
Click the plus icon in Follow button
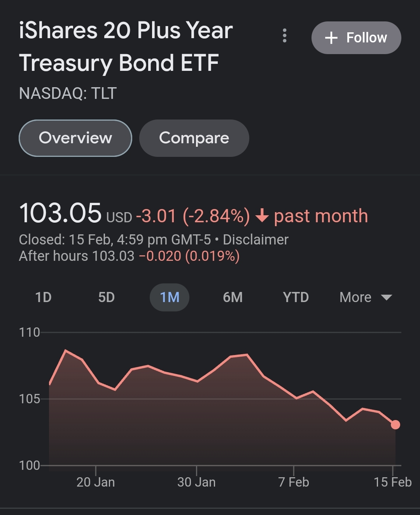click(x=331, y=38)
